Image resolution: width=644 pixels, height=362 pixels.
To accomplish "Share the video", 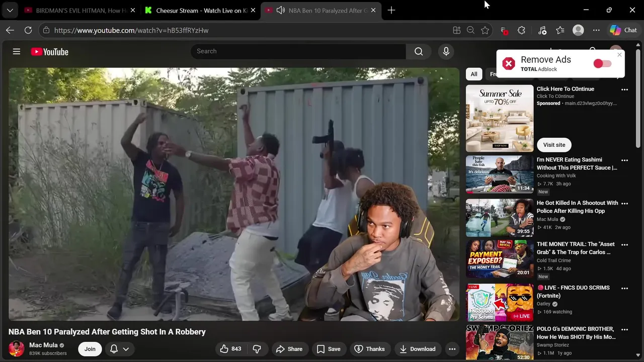I will tap(289, 349).
